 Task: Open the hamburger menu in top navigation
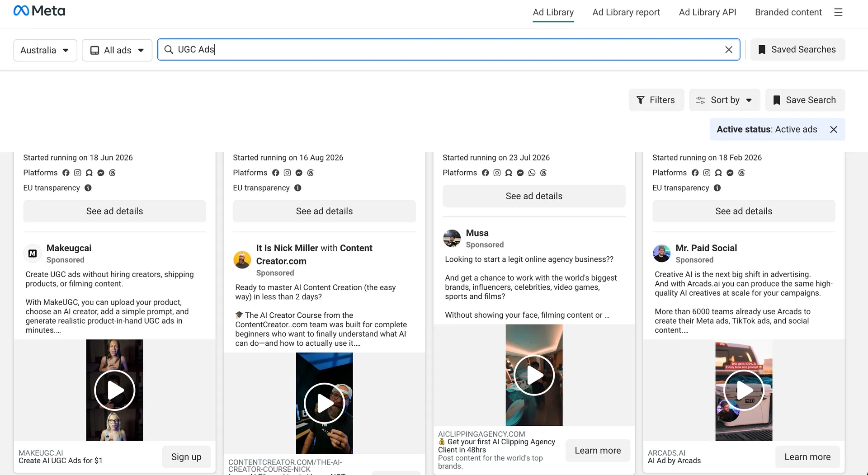click(x=838, y=12)
